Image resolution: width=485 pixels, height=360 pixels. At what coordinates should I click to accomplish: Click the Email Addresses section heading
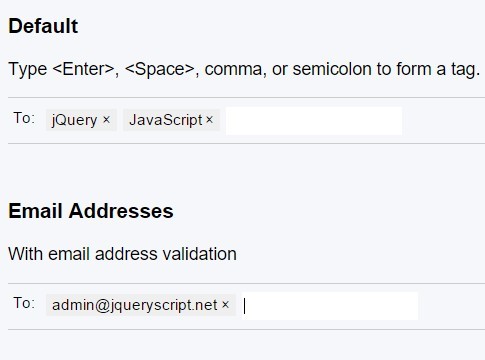tap(91, 211)
